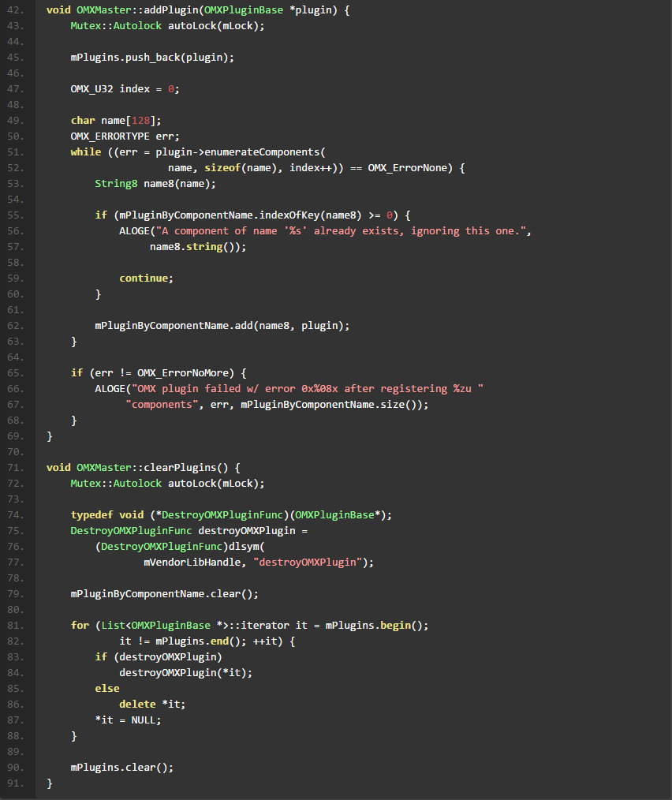
Task: Click the for keyword on line 81
Action: [x=80, y=626]
